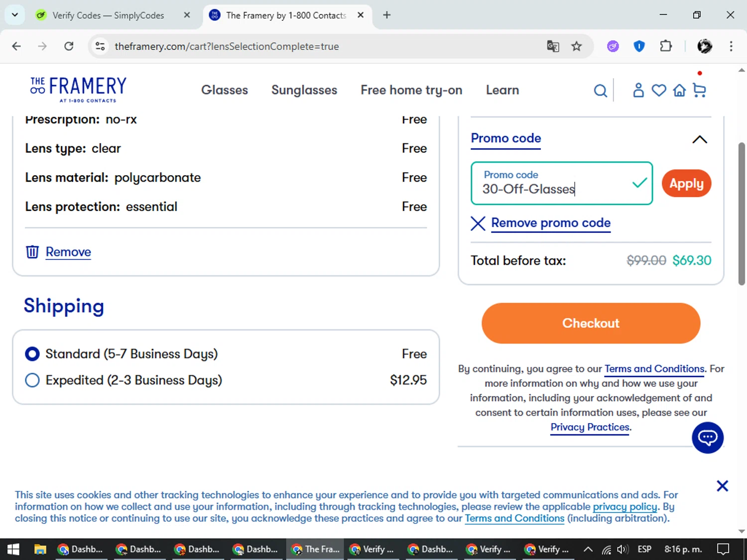Switch to Verify Codes — SimplyCodes tab
Image resolution: width=747 pixels, height=560 pixels.
coord(108,15)
